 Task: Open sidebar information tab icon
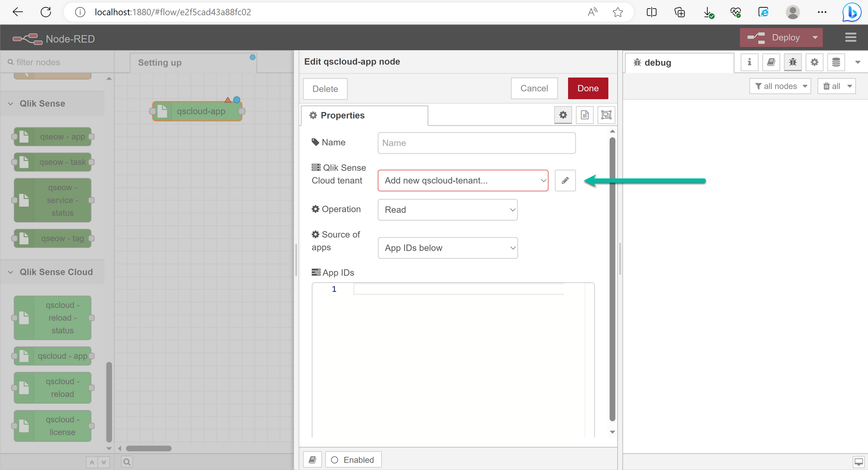pyautogui.click(x=749, y=62)
